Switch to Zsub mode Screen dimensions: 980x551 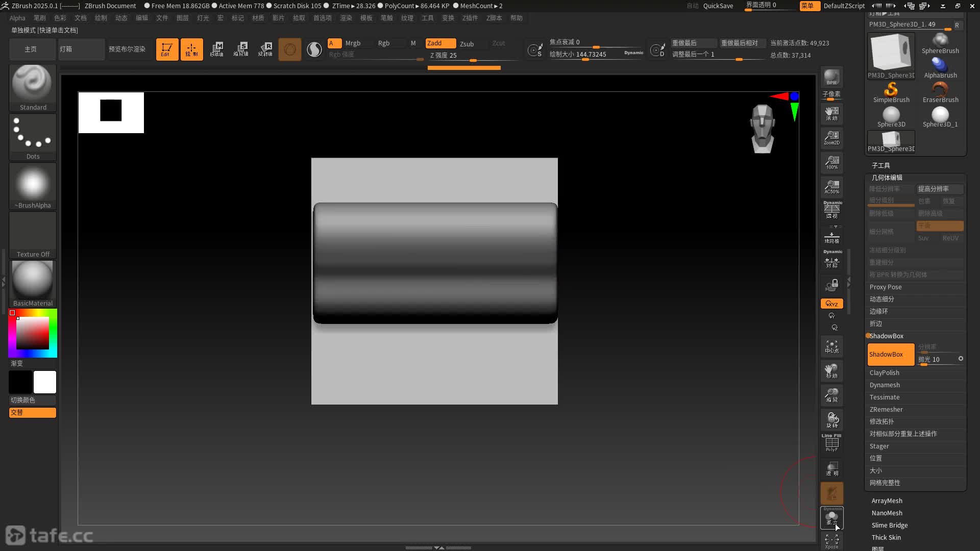tap(467, 44)
